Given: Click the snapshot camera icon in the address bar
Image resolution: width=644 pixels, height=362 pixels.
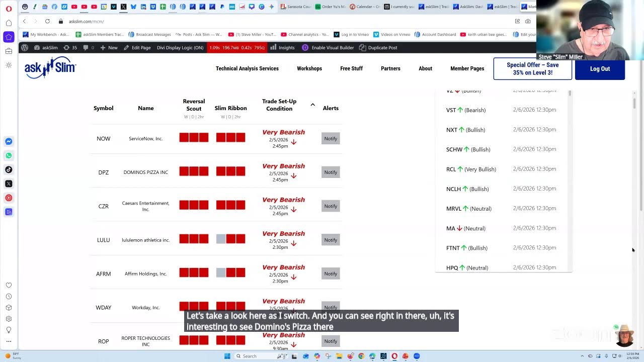Looking at the screenshot, I should (x=528, y=21).
